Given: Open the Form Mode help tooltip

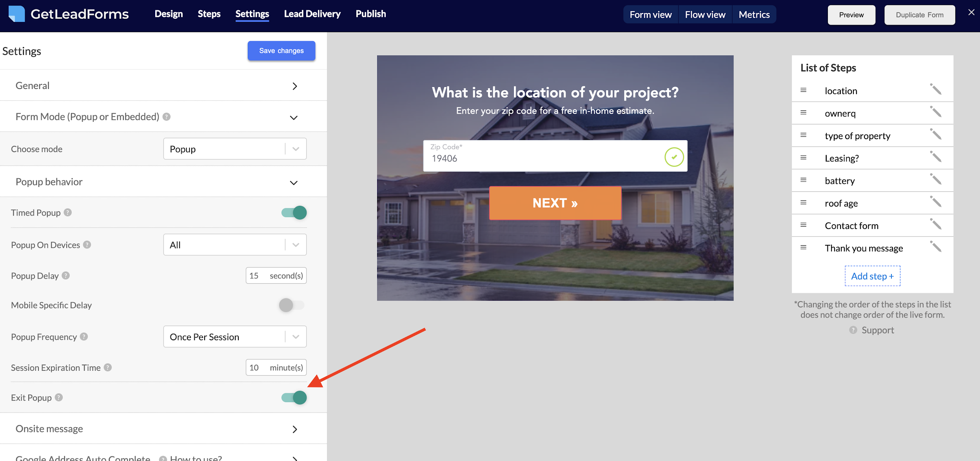Looking at the screenshot, I should 166,116.
